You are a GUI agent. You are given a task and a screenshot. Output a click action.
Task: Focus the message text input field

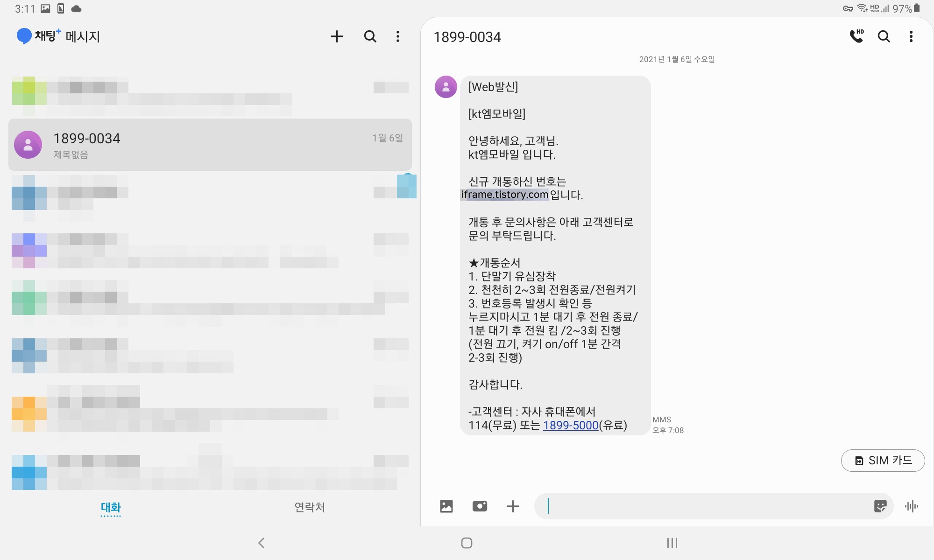pos(700,506)
